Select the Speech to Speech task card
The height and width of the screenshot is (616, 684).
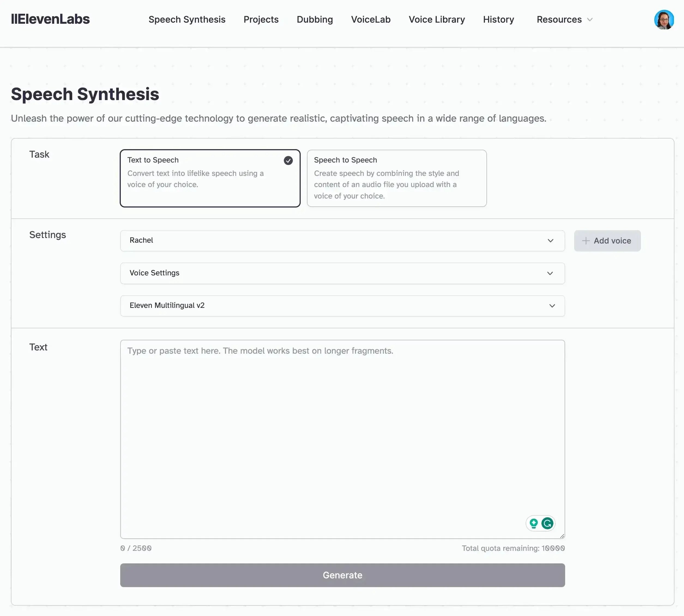coord(396,178)
